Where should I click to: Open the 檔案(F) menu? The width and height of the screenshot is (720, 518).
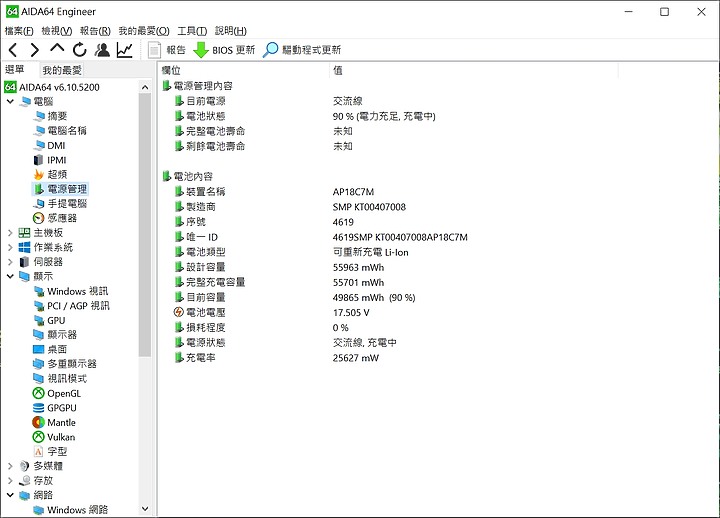click(x=19, y=31)
